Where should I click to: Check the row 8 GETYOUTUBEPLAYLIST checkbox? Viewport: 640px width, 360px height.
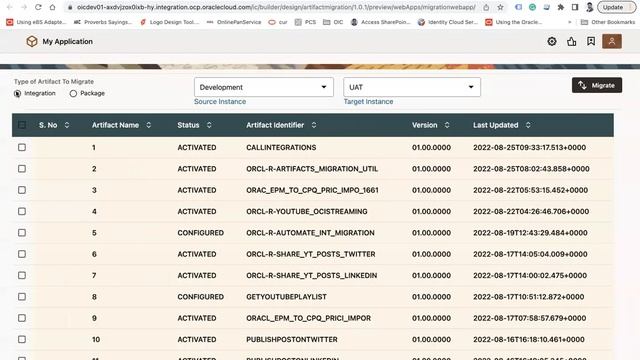22,297
